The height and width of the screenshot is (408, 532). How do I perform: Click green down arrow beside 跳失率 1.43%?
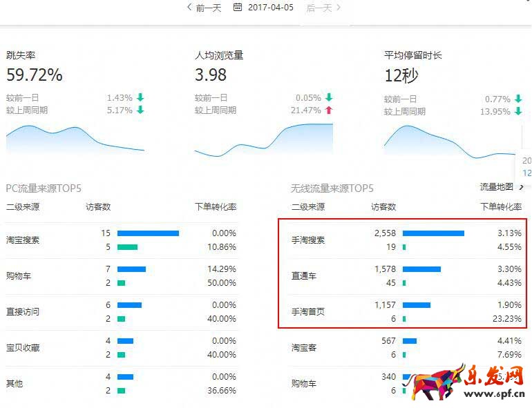pyautogui.click(x=140, y=98)
